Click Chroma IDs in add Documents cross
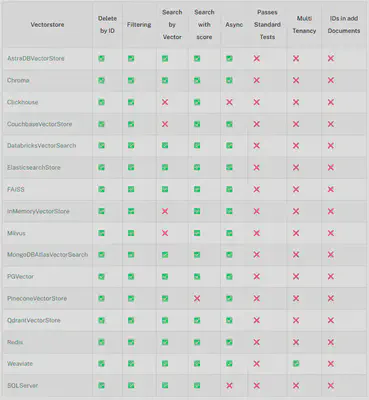 coord(331,80)
